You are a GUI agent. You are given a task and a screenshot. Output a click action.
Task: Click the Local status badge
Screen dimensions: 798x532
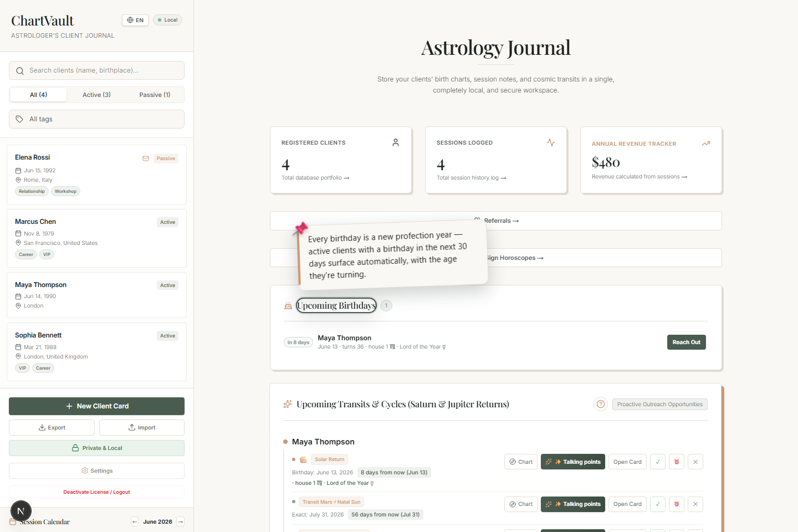[x=167, y=20]
